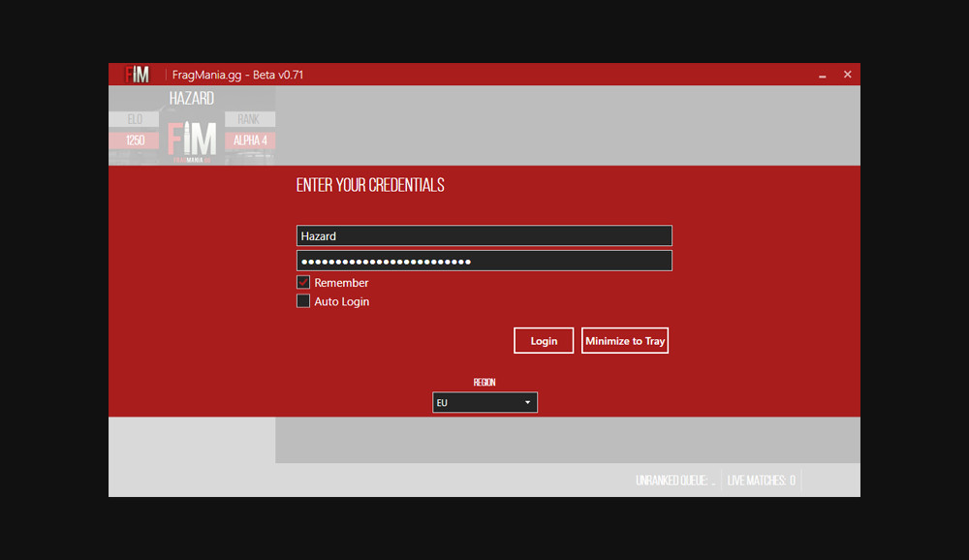
Task: Click the ELO badge showing 1250
Action: 134,140
